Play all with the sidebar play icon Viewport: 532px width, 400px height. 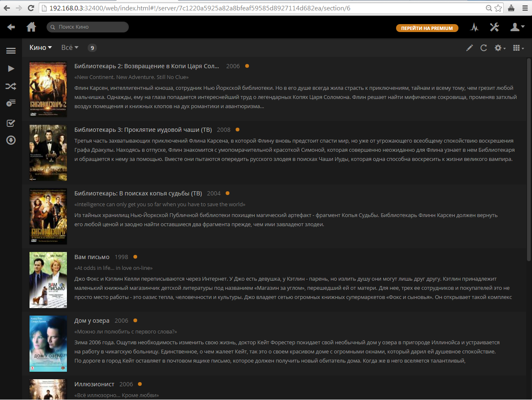(11, 69)
